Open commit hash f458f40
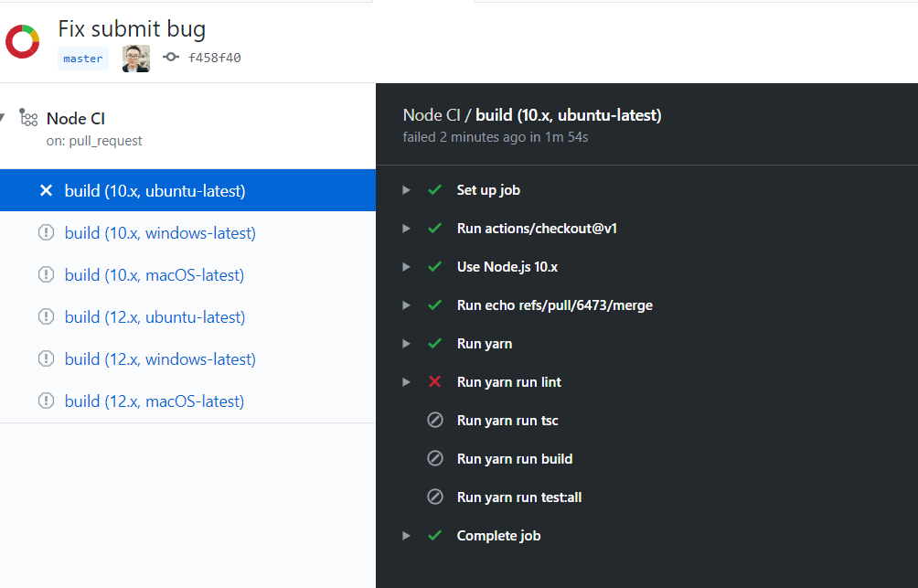Image resolution: width=918 pixels, height=588 pixels. 214,58
